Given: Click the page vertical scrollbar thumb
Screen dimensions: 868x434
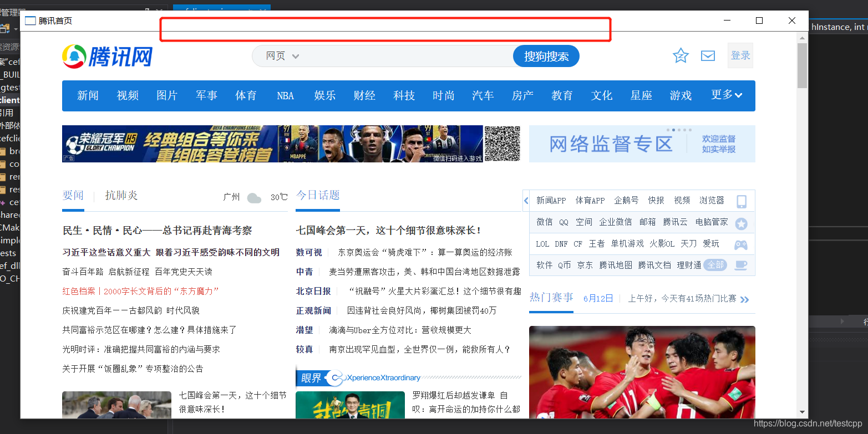Looking at the screenshot, I should [x=802, y=65].
